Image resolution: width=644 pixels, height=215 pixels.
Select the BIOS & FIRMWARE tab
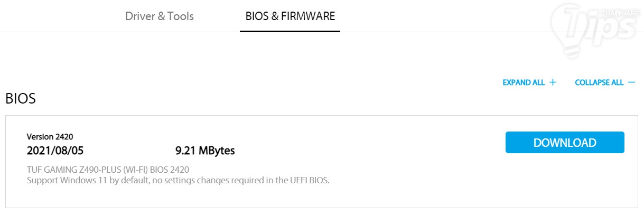[x=290, y=16]
